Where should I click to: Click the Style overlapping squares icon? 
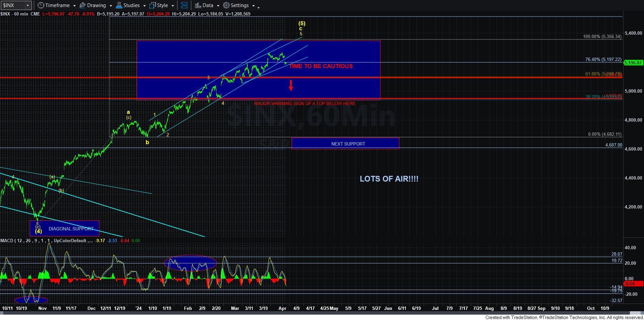(152, 5)
